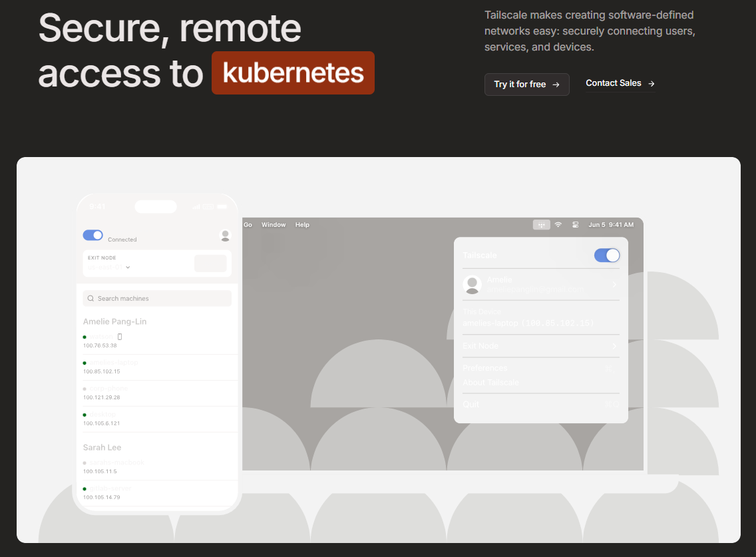The height and width of the screenshot is (557, 756).
Task: Follow the Contact Sales link
Action: 613,83
